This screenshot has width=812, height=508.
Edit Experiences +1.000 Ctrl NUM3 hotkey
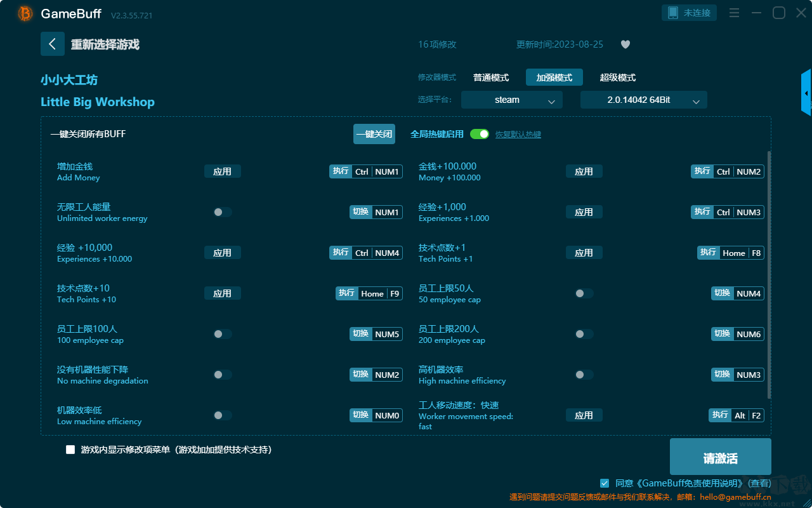(x=728, y=212)
